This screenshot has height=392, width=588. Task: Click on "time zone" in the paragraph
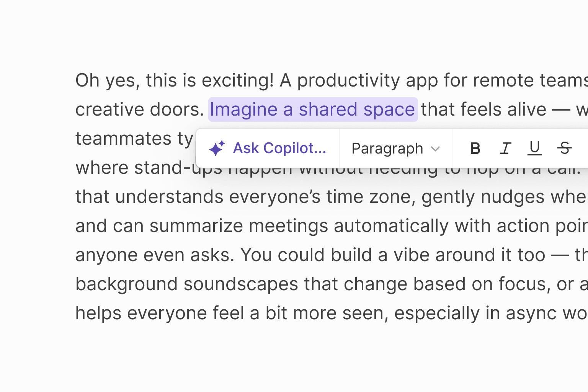(371, 197)
